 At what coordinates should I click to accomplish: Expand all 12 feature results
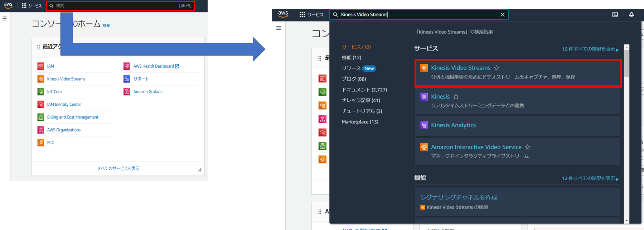point(590,178)
